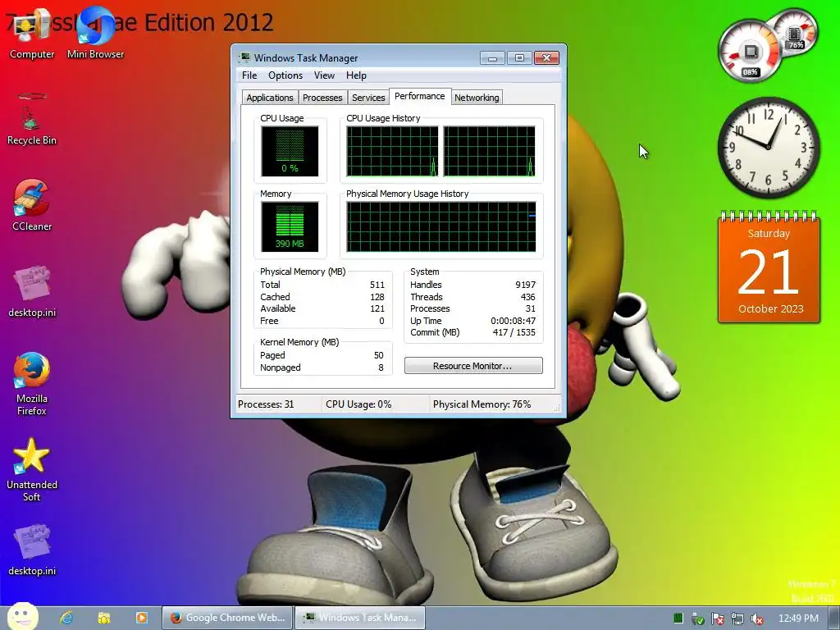Open the Computer desktop icon
The height and width of the screenshot is (630, 840).
click(32, 33)
